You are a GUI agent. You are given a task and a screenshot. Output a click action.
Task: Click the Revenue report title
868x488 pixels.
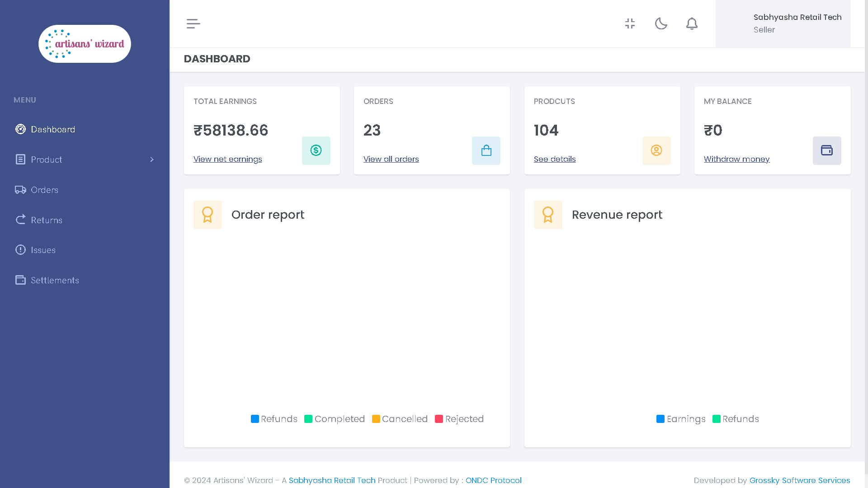point(617,215)
